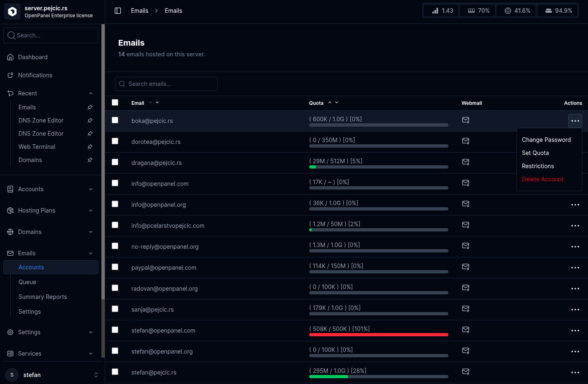Unpin Domains from Recent list

point(90,160)
